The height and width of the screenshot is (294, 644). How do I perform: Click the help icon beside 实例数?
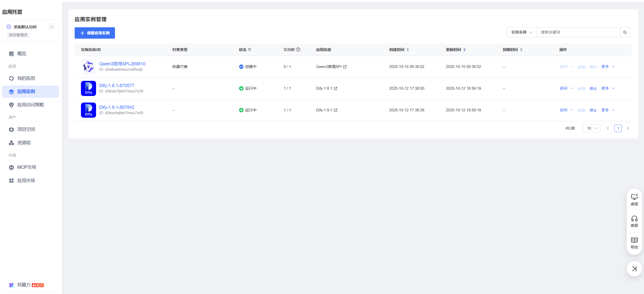pos(298,50)
